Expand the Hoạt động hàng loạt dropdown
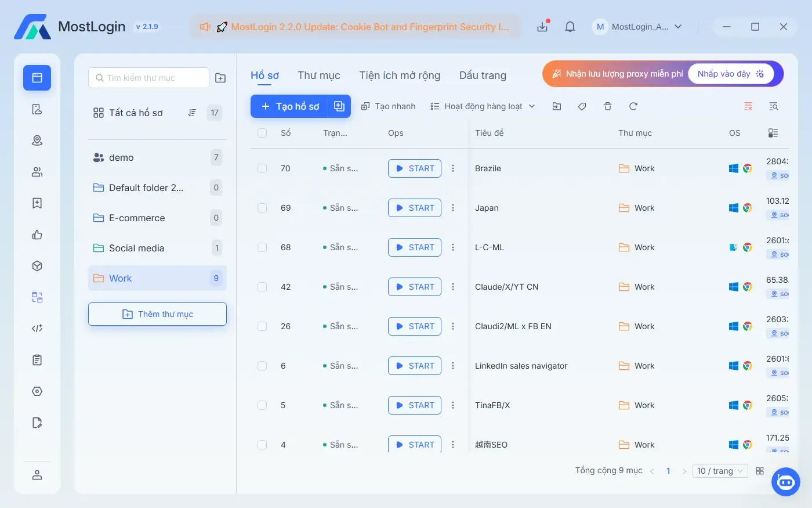This screenshot has height=508, width=812. point(483,106)
